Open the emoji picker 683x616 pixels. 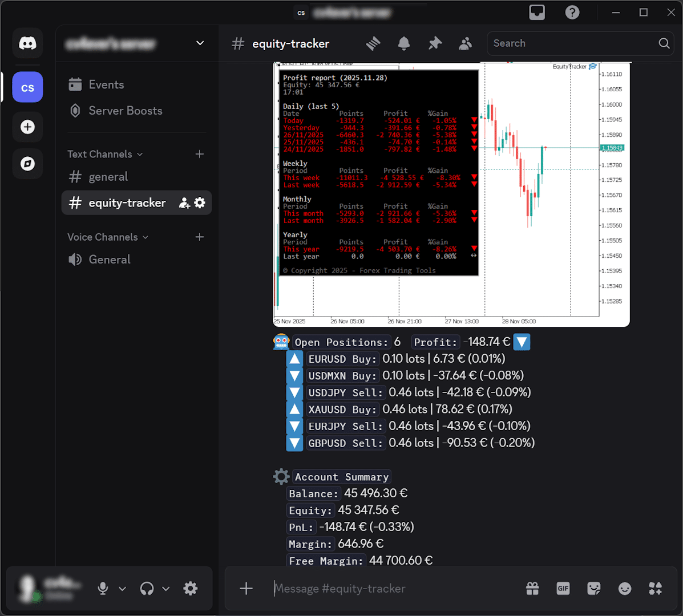tap(625, 589)
